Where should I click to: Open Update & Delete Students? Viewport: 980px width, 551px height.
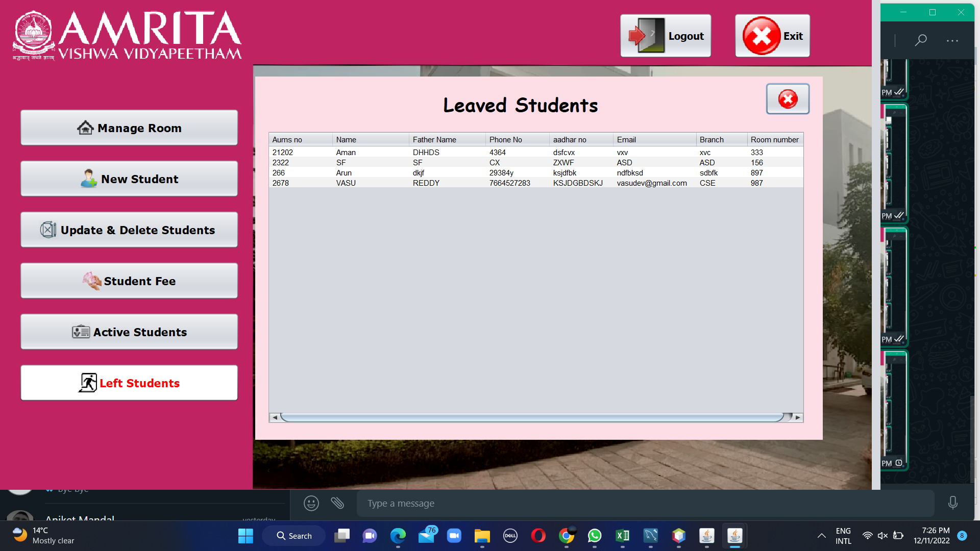[x=129, y=230]
